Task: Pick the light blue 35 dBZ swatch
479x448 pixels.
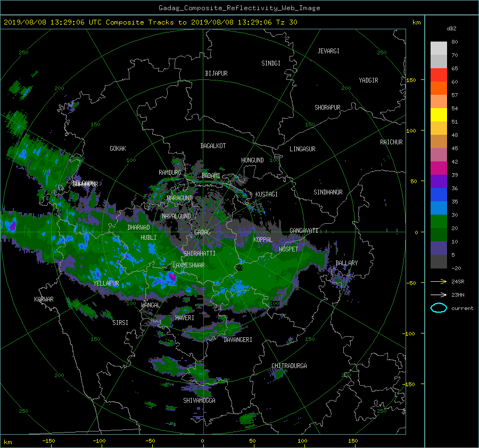Action: pos(439,208)
